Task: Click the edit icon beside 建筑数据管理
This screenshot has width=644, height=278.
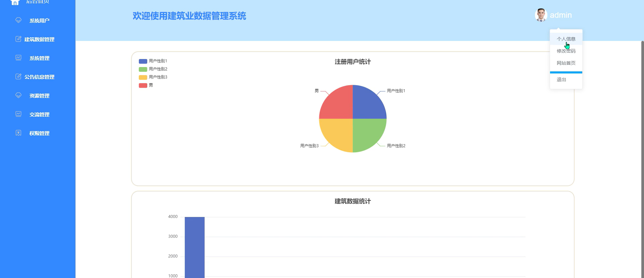Action: click(x=18, y=39)
